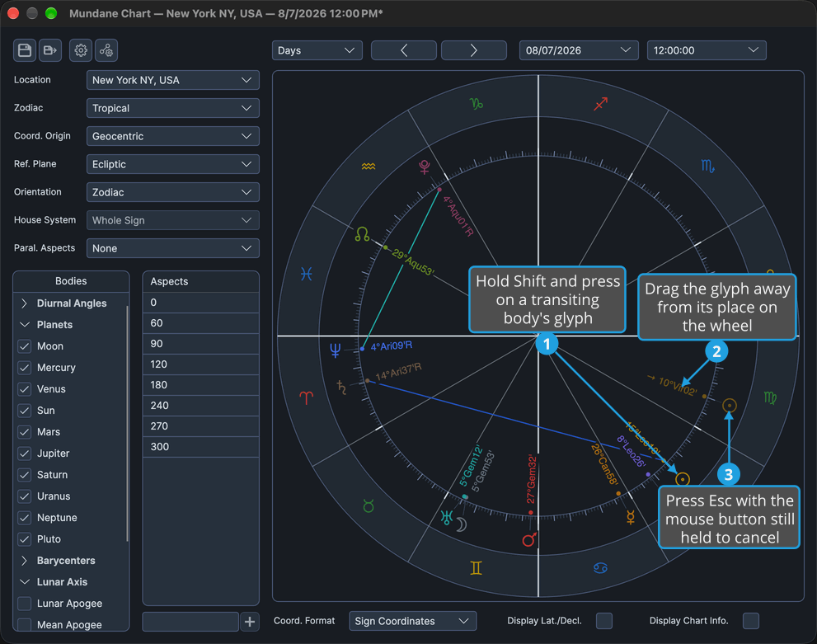Open the date 08/07/2026 picker

[579, 50]
